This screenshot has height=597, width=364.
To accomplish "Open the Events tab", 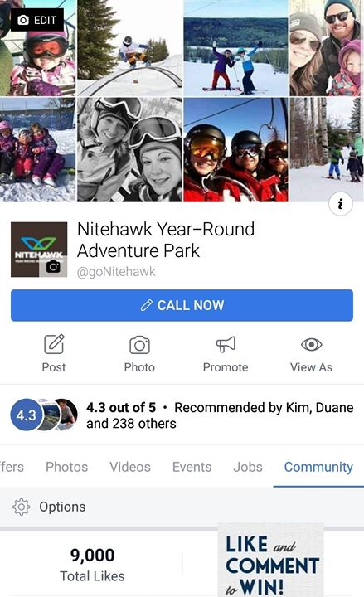I will pyautogui.click(x=192, y=467).
